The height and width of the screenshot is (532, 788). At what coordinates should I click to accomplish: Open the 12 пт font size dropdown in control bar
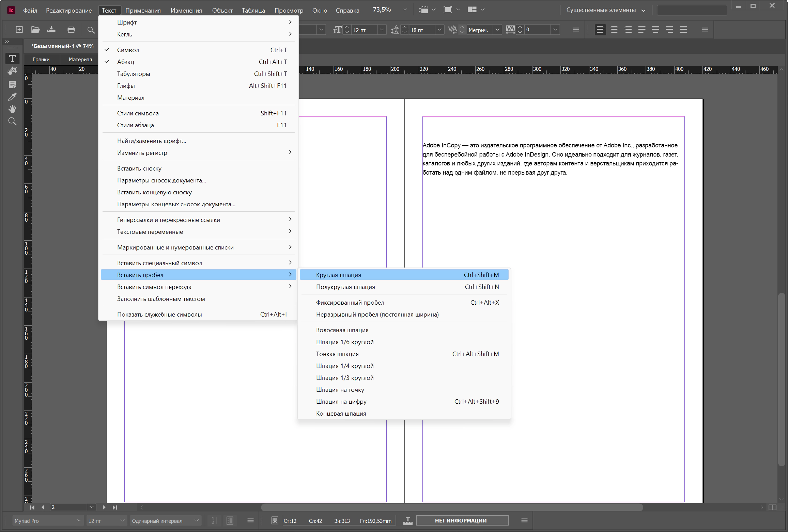click(x=382, y=30)
